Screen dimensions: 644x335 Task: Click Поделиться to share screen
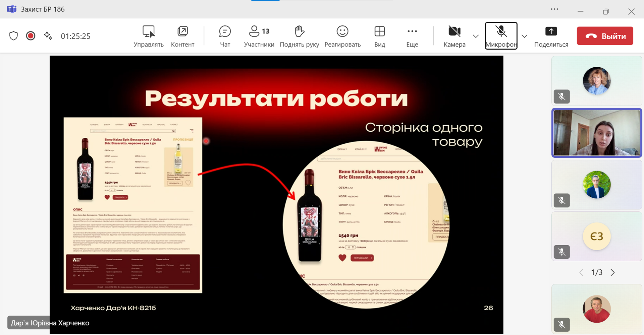point(551,36)
